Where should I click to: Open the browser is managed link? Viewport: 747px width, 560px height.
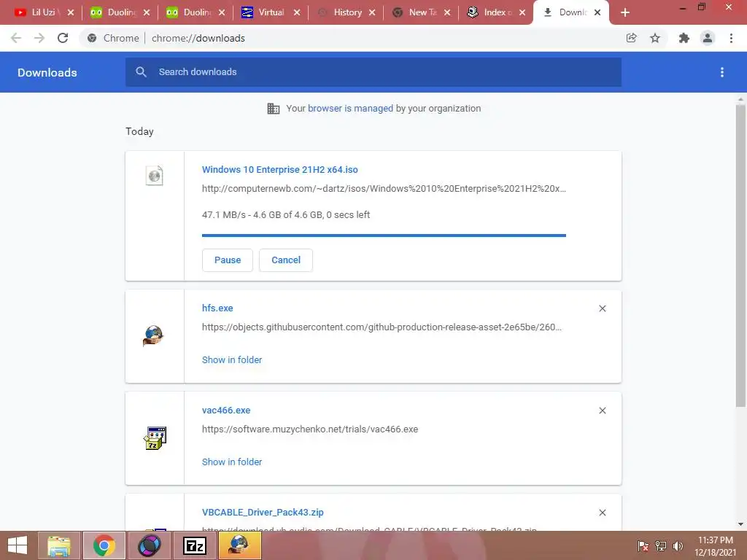[x=350, y=108]
